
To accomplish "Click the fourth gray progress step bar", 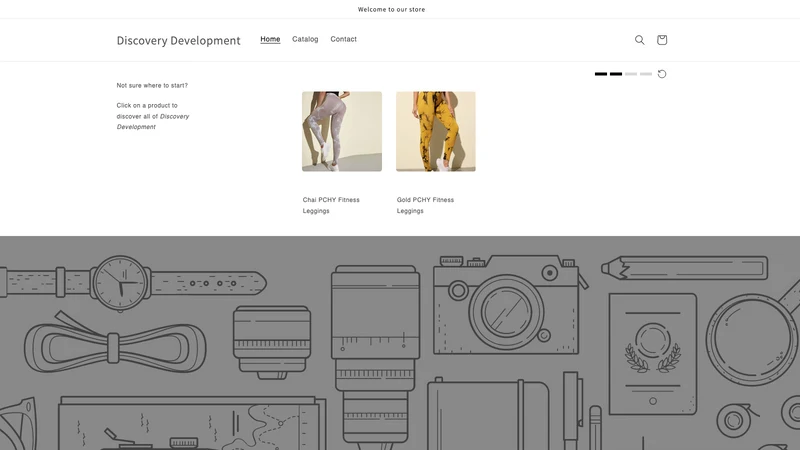I will point(646,74).
